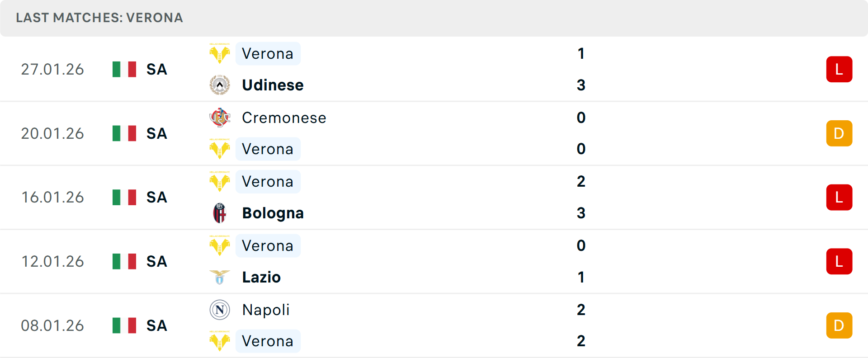Open the Verona team name link
Screen dimensions: 868x358
tap(268, 53)
